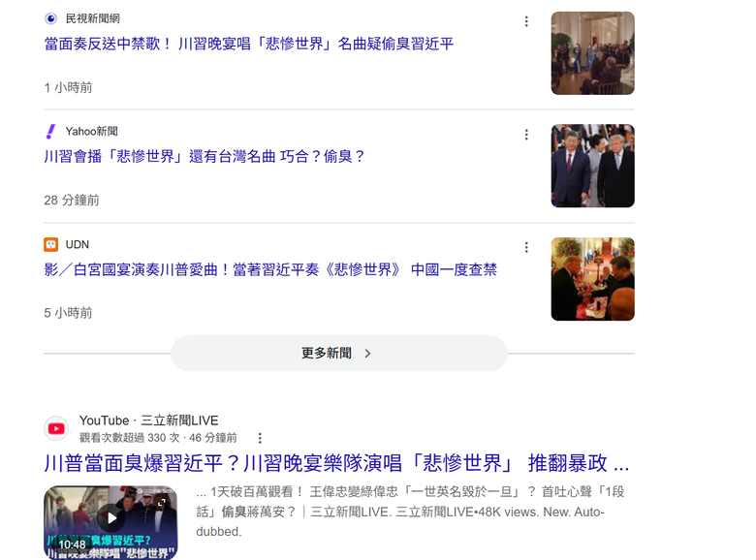756x560 pixels.
Task: Open 民視新聞網 headline about 悲慘世界
Action: (249, 44)
